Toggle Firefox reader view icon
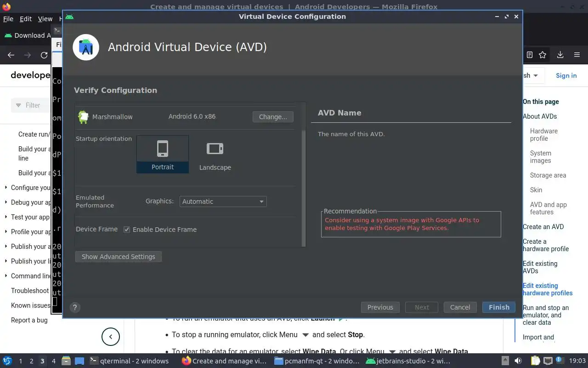Viewport: 588px width, 368px height. tap(530, 55)
